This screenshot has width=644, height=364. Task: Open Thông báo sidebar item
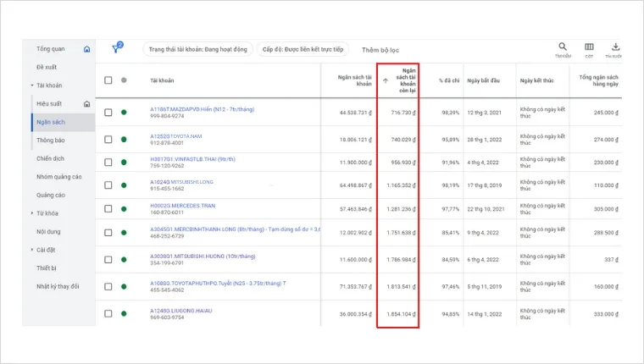point(51,141)
